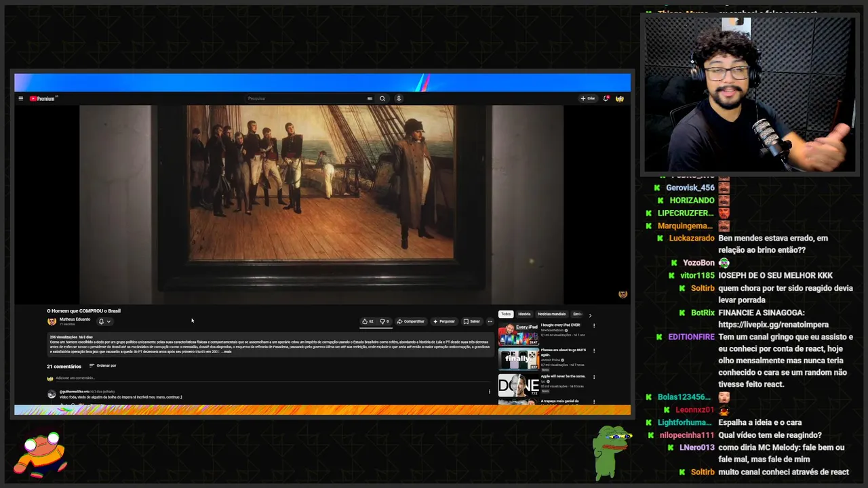Dislike the video with thumbs down
This screenshot has width=868, height=488.
(x=384, y=322)
